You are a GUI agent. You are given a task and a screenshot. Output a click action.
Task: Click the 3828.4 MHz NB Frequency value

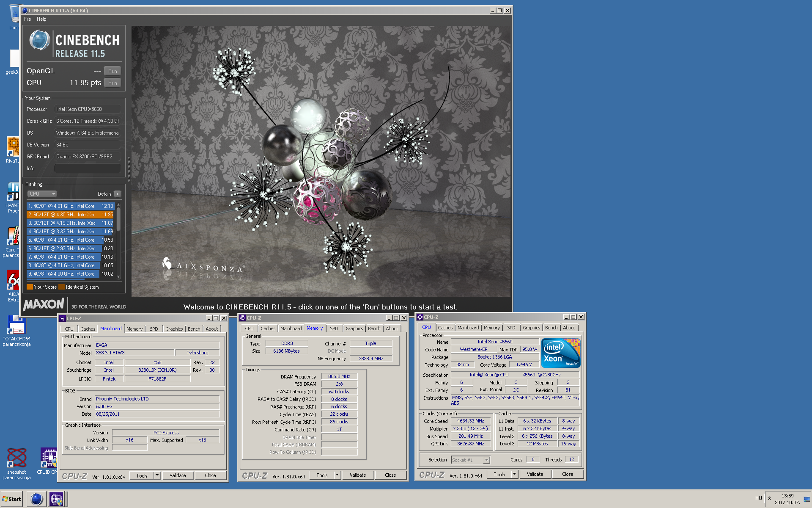(371, 359)
